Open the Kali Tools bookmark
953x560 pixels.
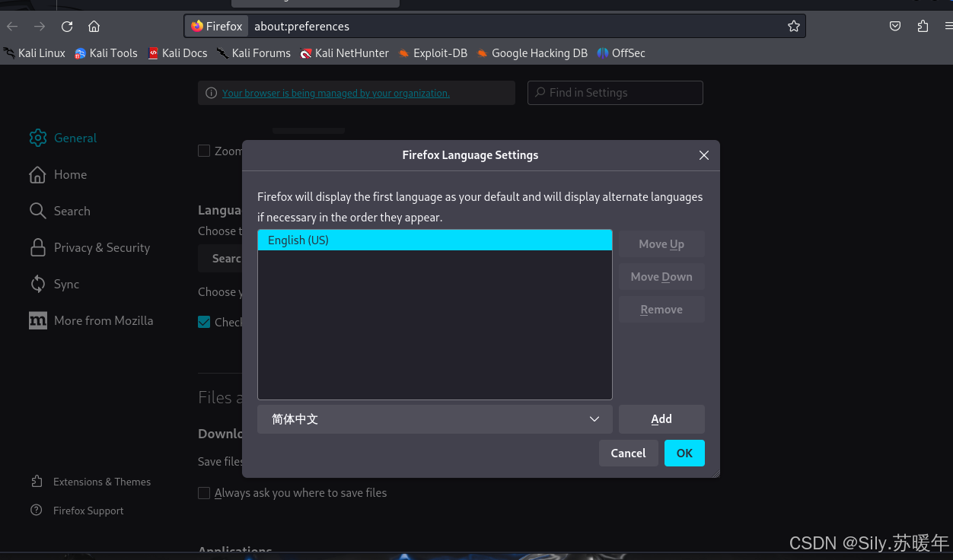[106, 53]
